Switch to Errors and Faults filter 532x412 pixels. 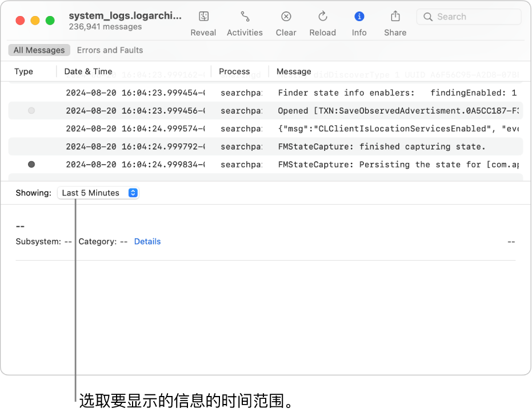click(x=110, y=50)
